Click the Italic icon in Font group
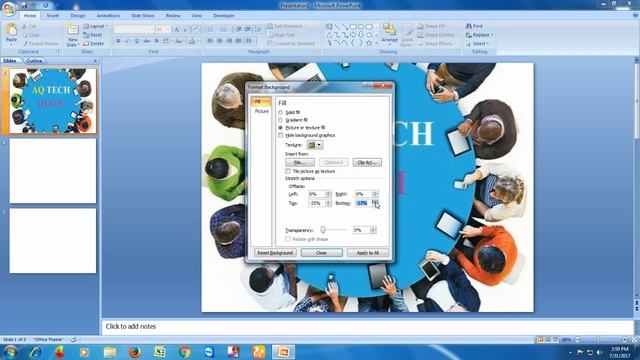The image size is (640, 360). point(127,41)
